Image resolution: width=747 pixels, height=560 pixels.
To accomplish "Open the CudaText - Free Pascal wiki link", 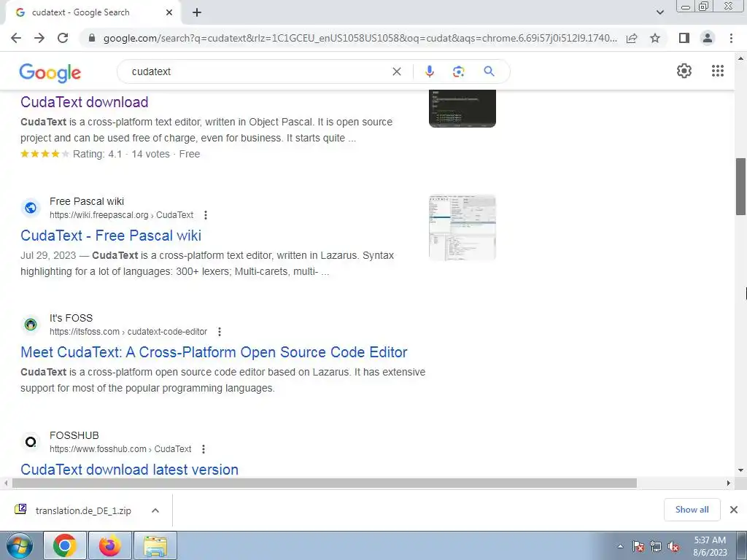I will (111, 236).
